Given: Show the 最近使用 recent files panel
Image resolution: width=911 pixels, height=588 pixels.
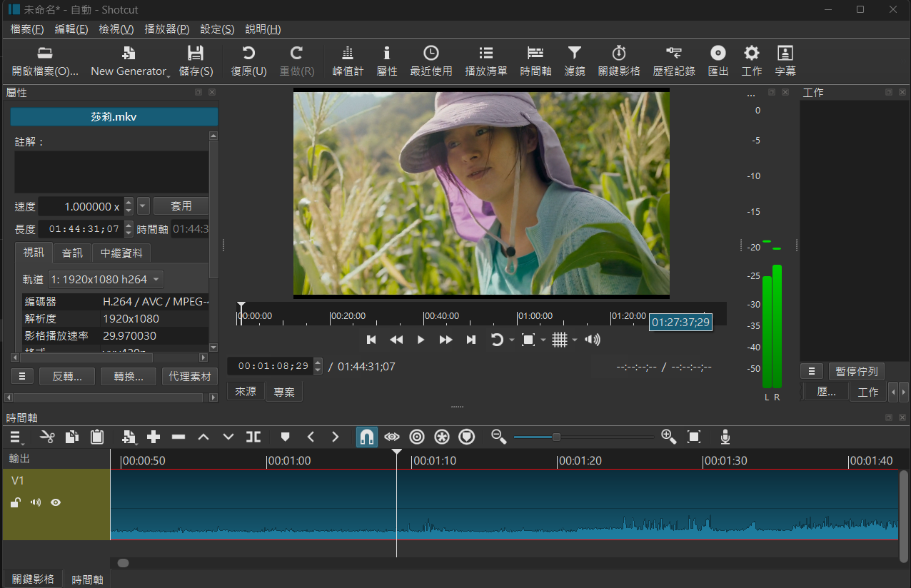Looking at the screenshot, I should (431, 61).
